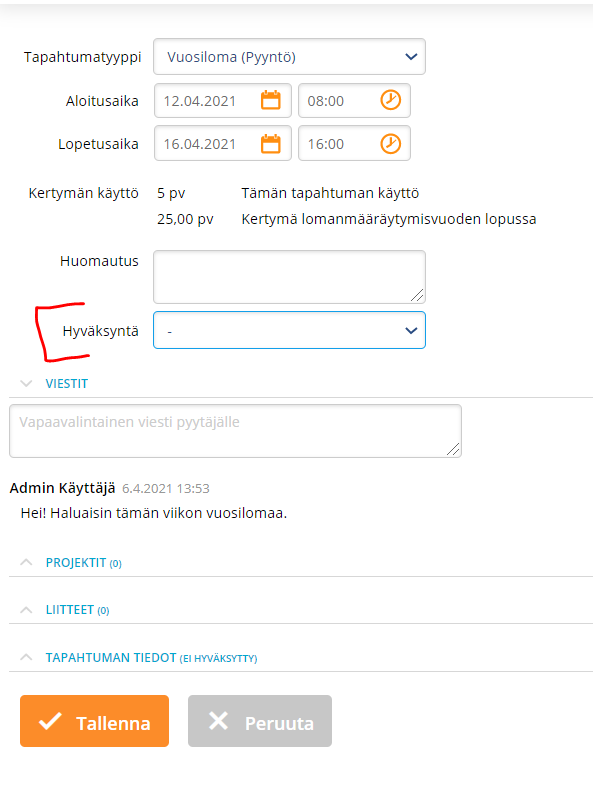This screenshot has height=785, width=593.
Task: Click the Aloitusaika date field 12.04.2021
Action: coord(223,101)
